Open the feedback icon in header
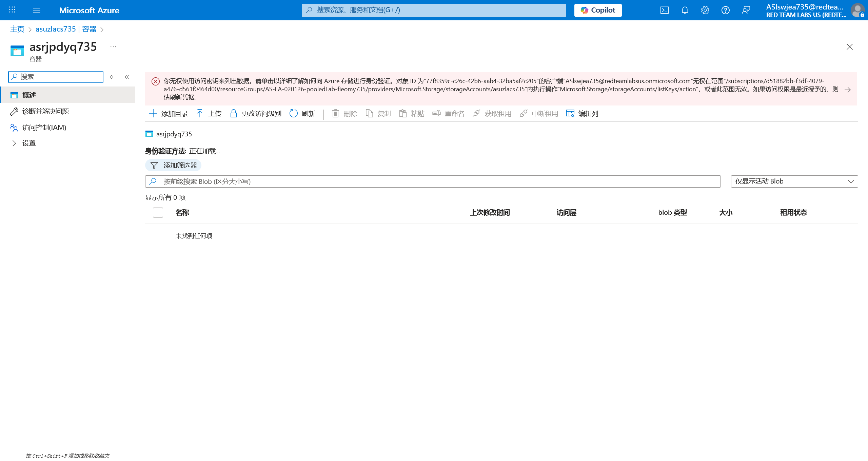Image resolution: width=868 pixels, height=461 pixels. coord(746,10)
